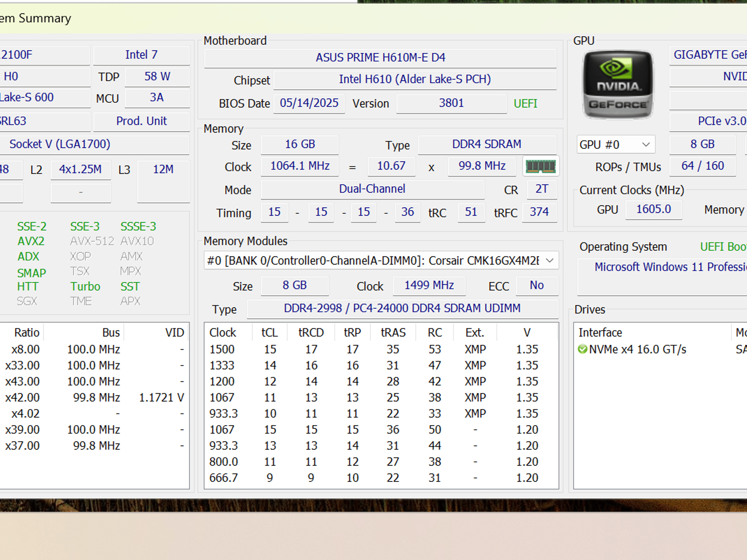Click the Turbo feature label
The width and height of the screenshot is (747, 560).
tap(85, 287)
